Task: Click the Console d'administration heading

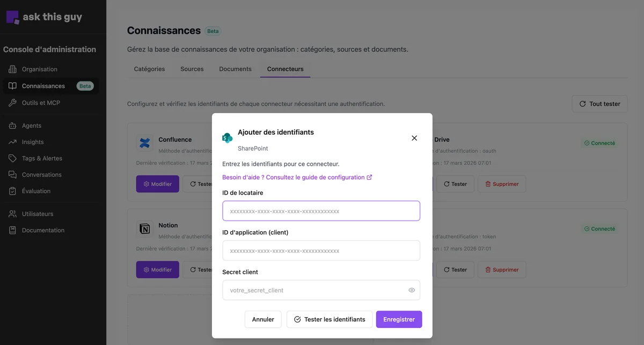Action: [x=49, y=49]
